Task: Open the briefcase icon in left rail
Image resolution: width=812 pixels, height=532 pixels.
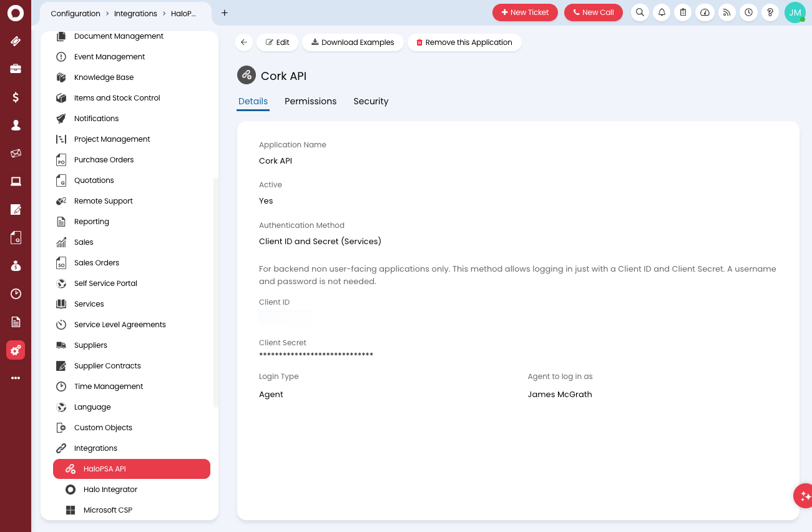Action: point(16,69)
